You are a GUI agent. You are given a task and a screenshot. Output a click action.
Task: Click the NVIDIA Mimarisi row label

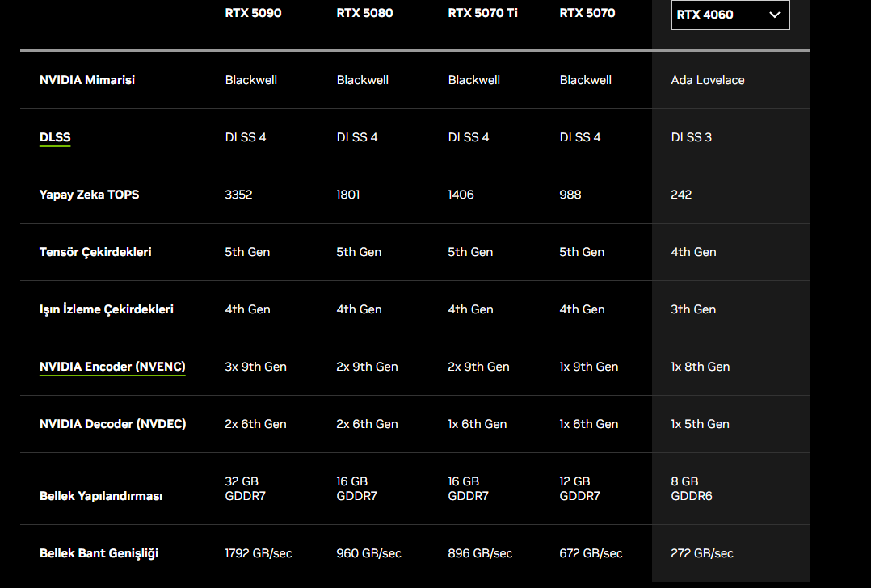87,80
